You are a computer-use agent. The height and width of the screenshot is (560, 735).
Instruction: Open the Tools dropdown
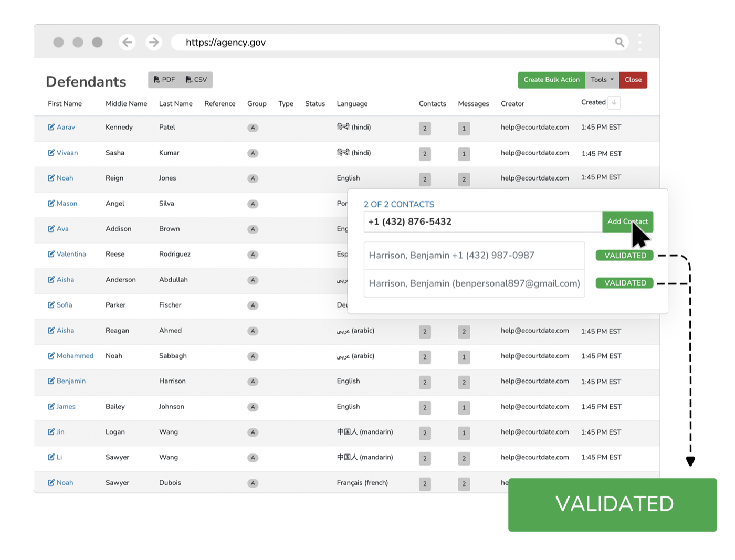coord(602,80)
